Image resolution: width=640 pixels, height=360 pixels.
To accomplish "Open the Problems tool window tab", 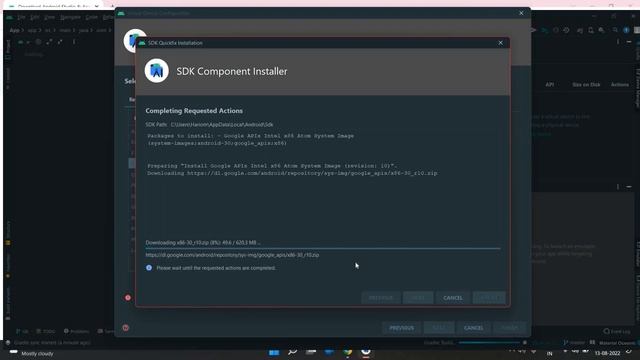I will 76,331.
